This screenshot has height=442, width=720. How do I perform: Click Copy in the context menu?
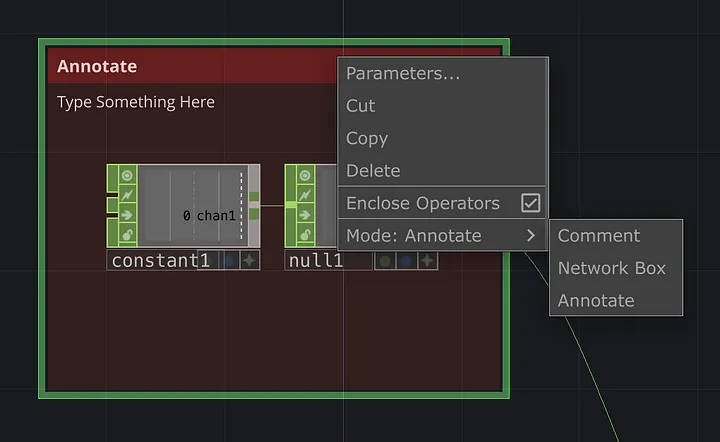click(367, 139)
